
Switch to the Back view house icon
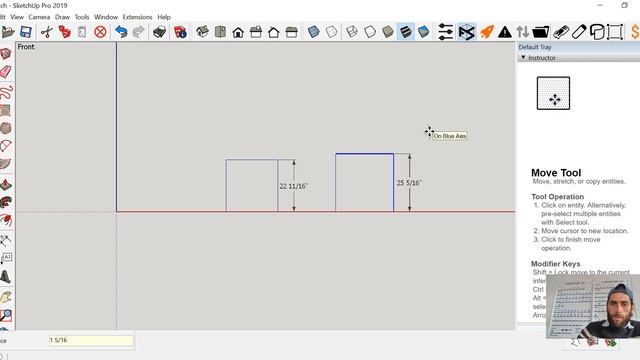point(273,32)
